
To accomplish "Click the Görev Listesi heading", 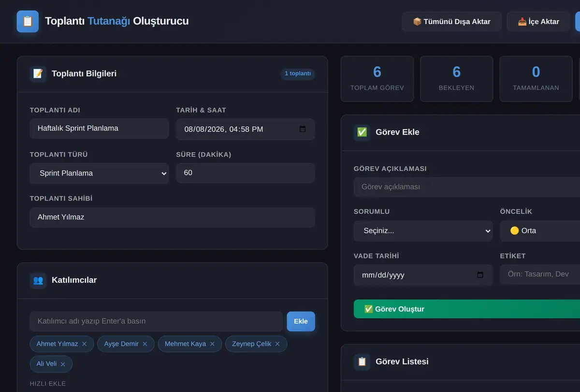I will pos(402,362).
